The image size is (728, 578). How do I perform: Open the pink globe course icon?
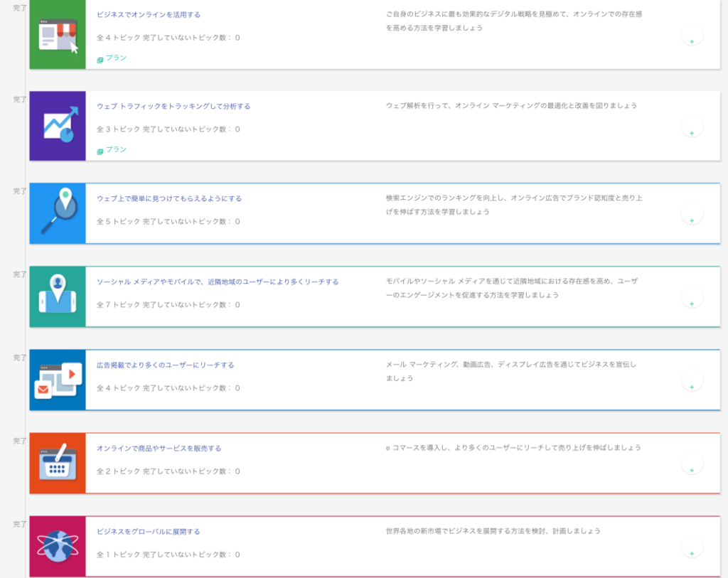pos(58,547)
